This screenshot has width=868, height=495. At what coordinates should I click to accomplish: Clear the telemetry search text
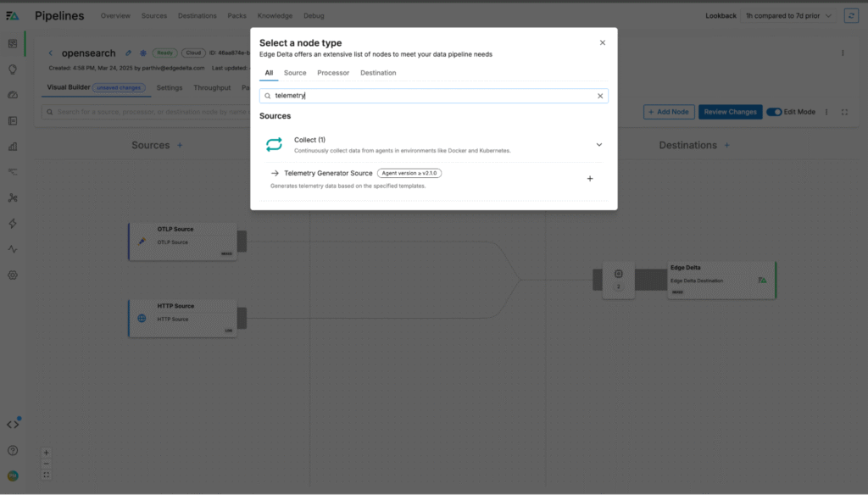pyautogui.click(x=600, y=96)
